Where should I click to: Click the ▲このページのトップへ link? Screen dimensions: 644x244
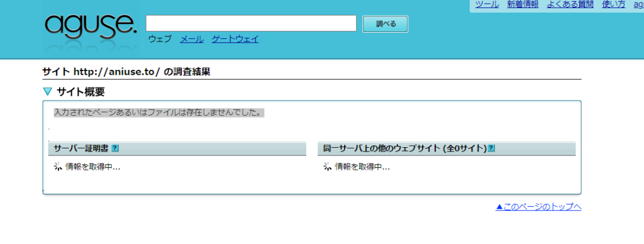click(538, 207)
